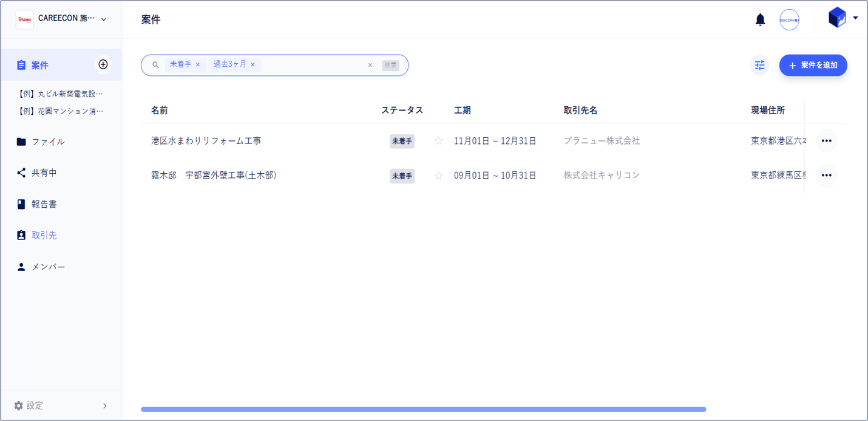
Task: Click the 設定 gear icon
Action: pyautogui.click(x=18, y=405)
